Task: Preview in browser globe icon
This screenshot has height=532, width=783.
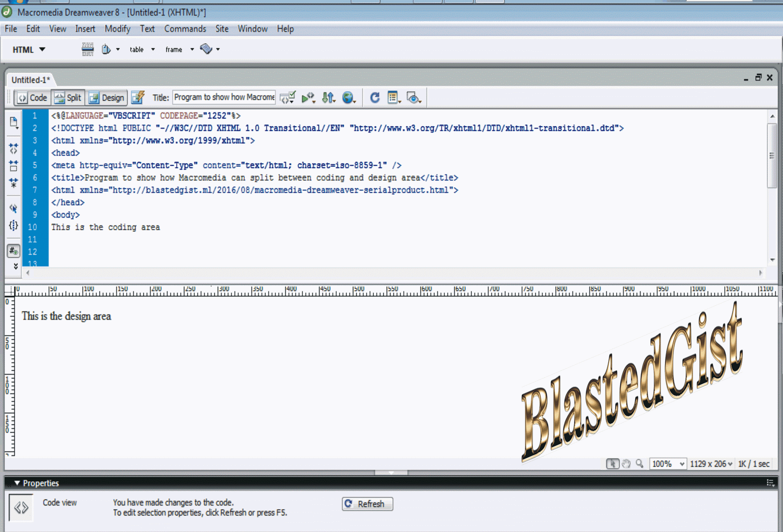Action: [348, 98]
